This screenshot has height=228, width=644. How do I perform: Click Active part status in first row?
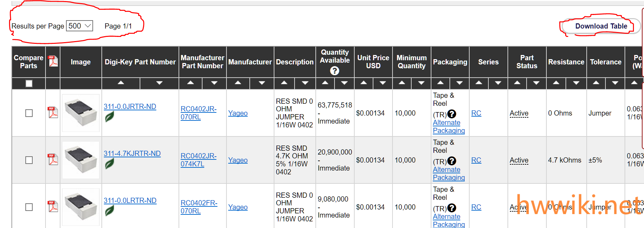click(519, 113)
